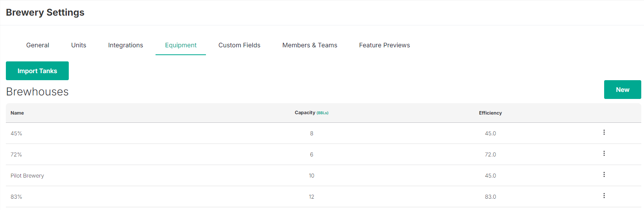Switch to the General tab
The height and width of the screenshot is (210, 644).
38,45
